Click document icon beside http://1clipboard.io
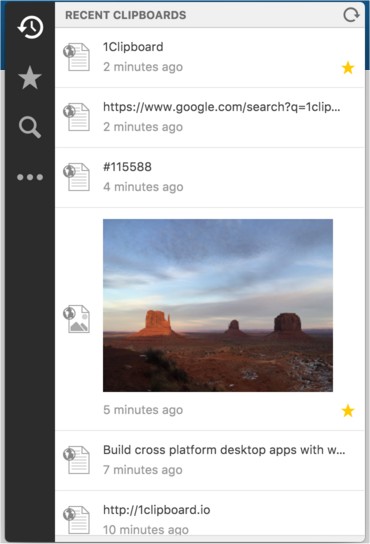This screenshot has height=544, width=370. point(77,520)
